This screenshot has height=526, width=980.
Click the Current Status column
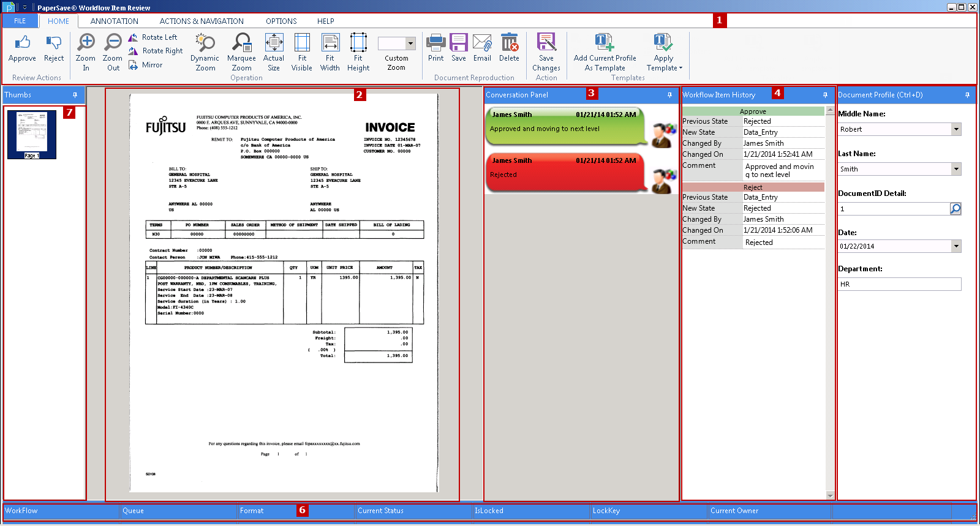pyautogui.click(x=413, y=511)
